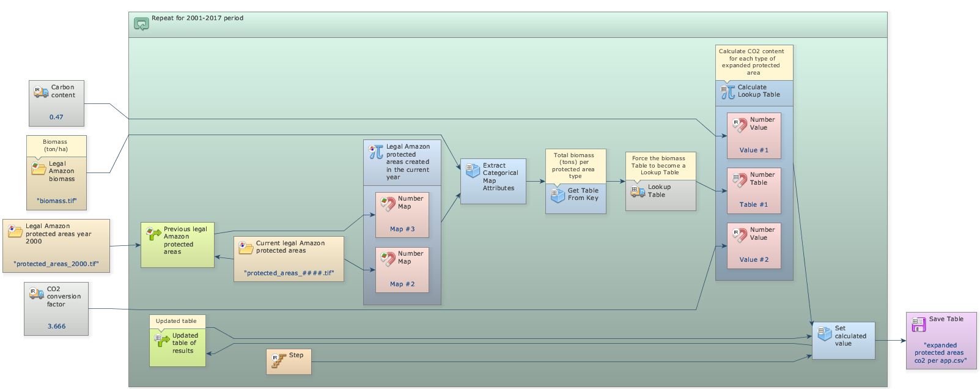
Task: Click the Lookup Table truck icon
Action: point(638,192)
